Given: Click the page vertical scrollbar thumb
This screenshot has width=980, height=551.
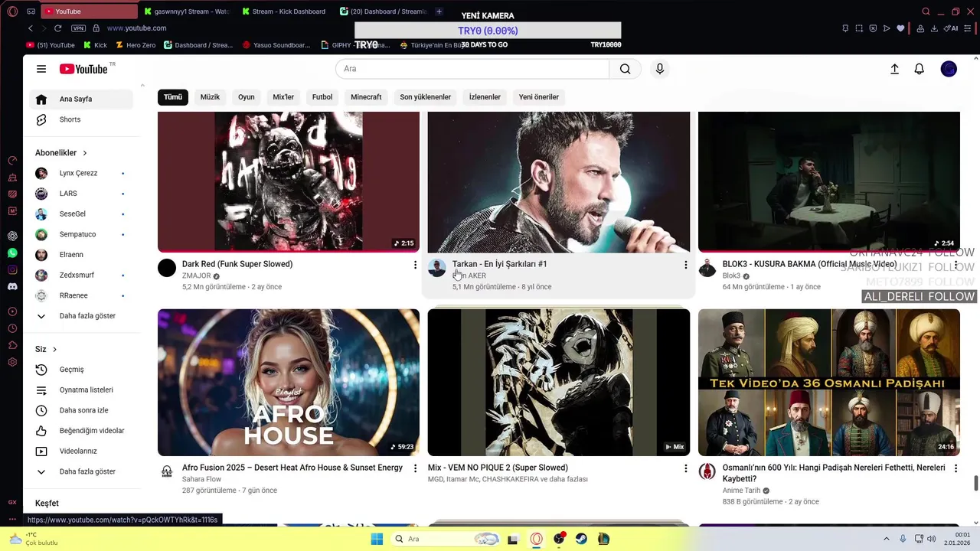Looking at the screenshot, I should tap(975, 484).
